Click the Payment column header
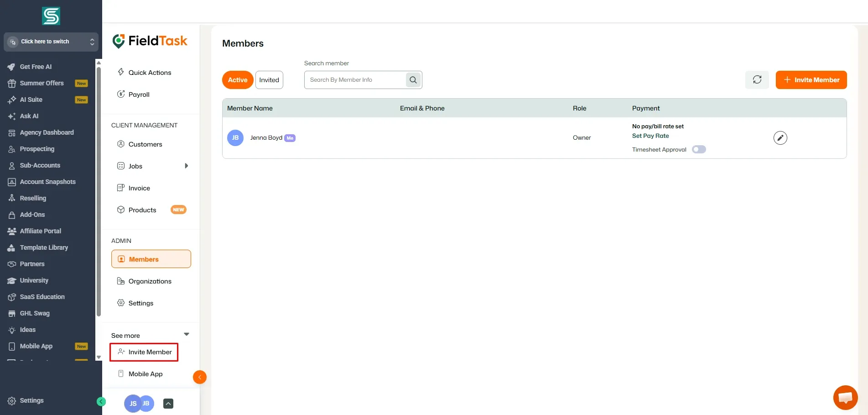The height and width of the screenshot is (415, 868). click(646, 108)
